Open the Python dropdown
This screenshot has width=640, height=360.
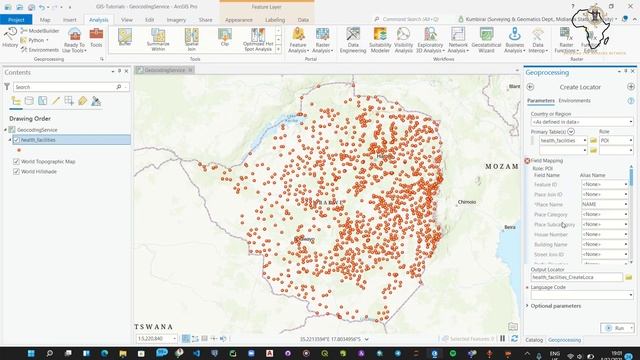click(x=35, y=40)
